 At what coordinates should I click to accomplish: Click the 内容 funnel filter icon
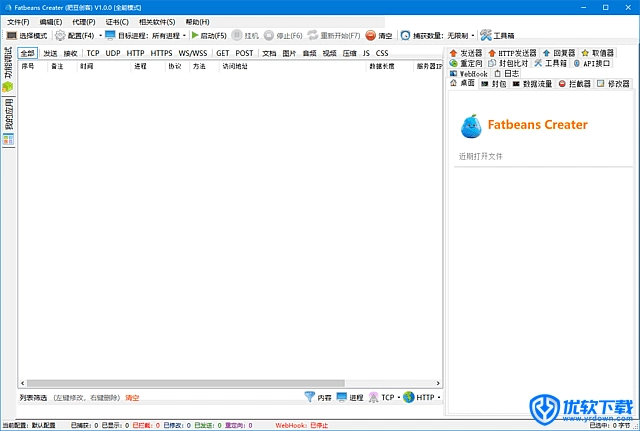click(x=310, y=397)
